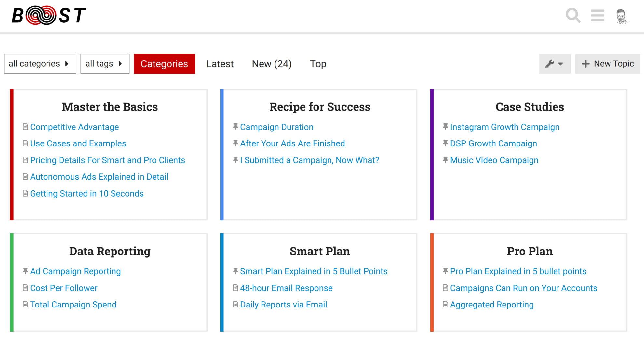Open the Case Studies category heading
644x341 pixels.
(530, 106)
